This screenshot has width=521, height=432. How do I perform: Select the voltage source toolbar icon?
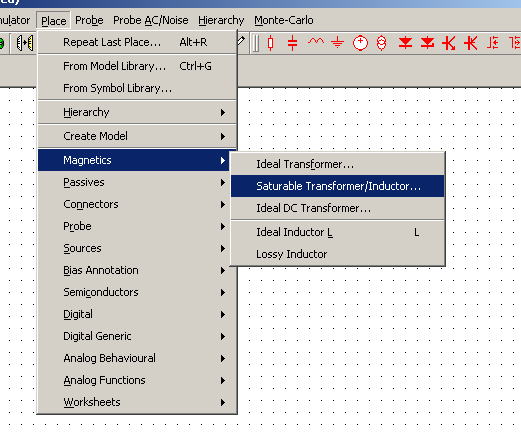(360, 43)
